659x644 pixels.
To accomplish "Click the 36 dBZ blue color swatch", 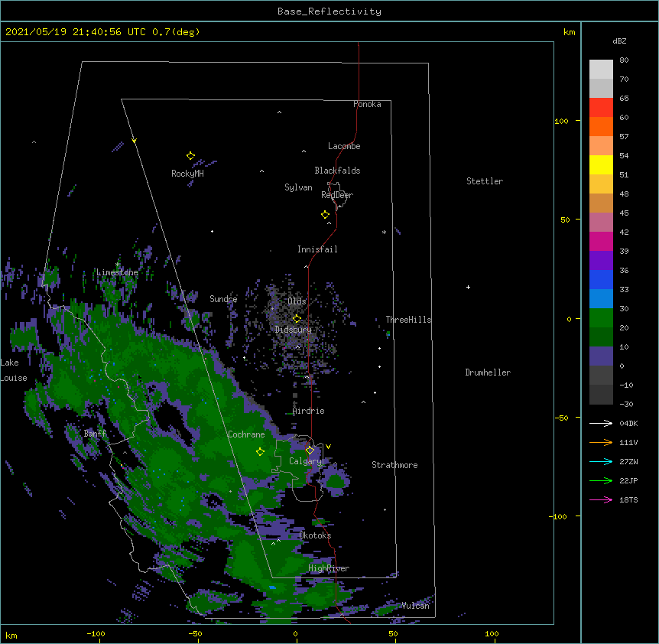I will [x=601, y=279].
